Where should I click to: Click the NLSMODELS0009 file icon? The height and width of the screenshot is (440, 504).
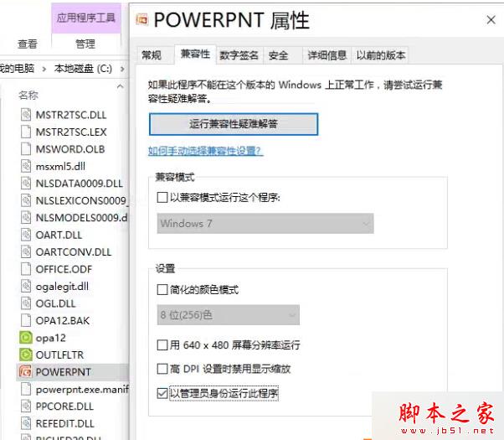click(x=26, y=217)
